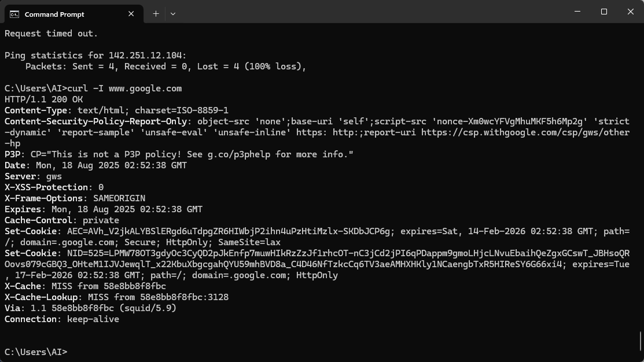Click the empty C:\Users\AI> prompt line
Screen dimensions: 644x362
tap(36, 352)
